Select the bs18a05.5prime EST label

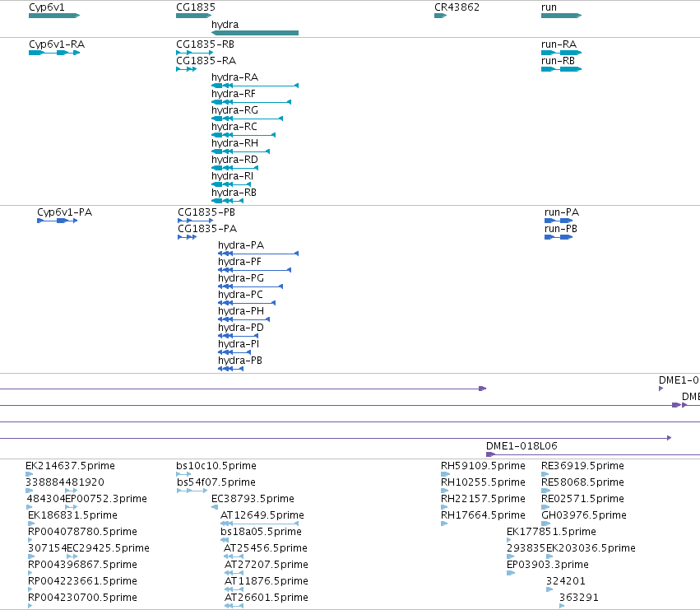coord(261,533)
